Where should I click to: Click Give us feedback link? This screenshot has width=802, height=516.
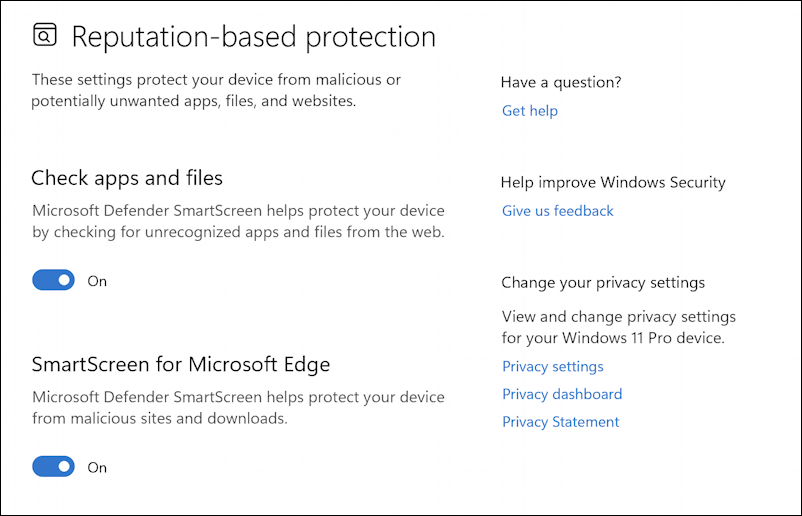[557, 211]
